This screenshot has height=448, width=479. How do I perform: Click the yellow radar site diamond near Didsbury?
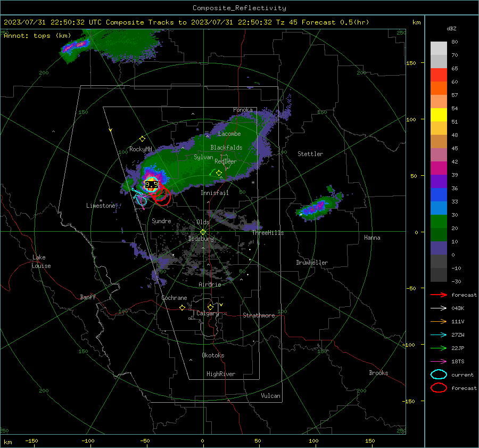click(203, 232)
